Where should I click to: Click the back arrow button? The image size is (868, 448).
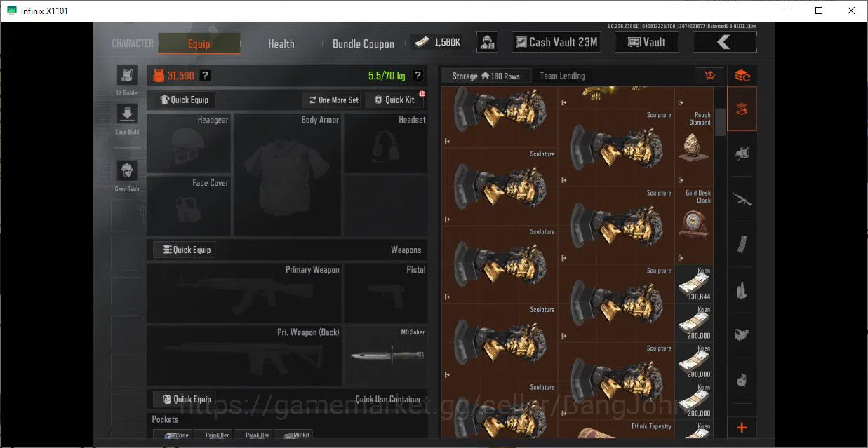(725, 42)
